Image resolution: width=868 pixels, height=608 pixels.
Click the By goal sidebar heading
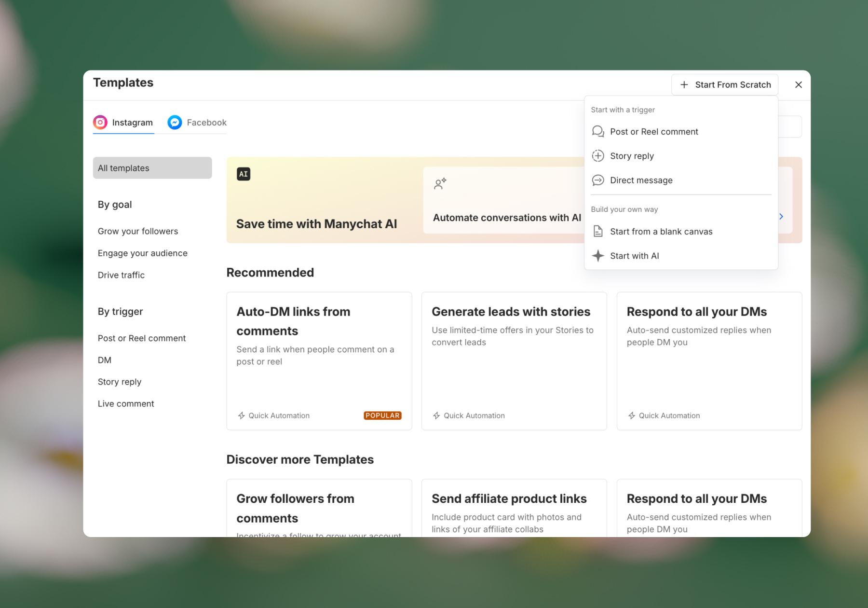tap(115, 205)
